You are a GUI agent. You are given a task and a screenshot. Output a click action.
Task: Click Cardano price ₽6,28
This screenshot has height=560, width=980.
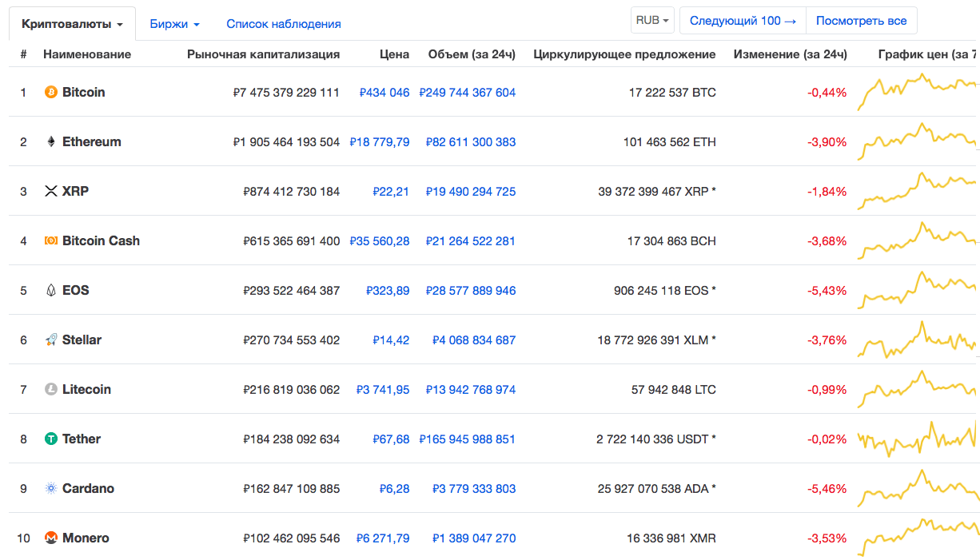point(394,489)
